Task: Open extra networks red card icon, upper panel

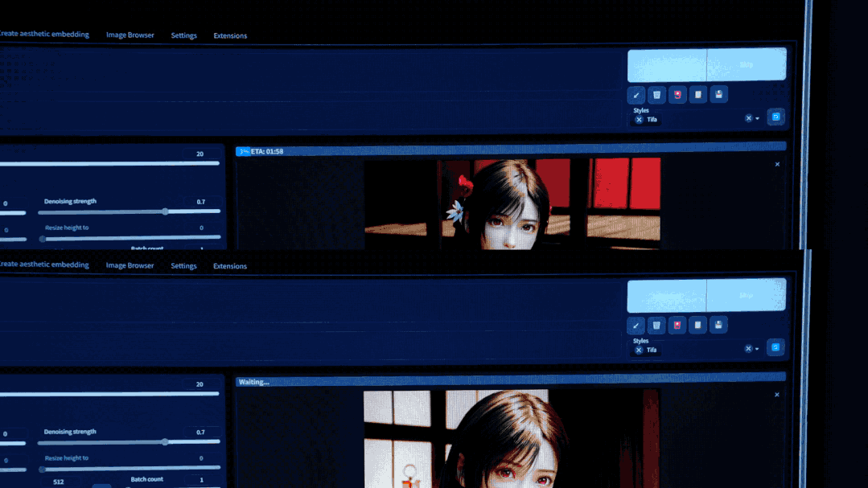Action: click(677, 95)
